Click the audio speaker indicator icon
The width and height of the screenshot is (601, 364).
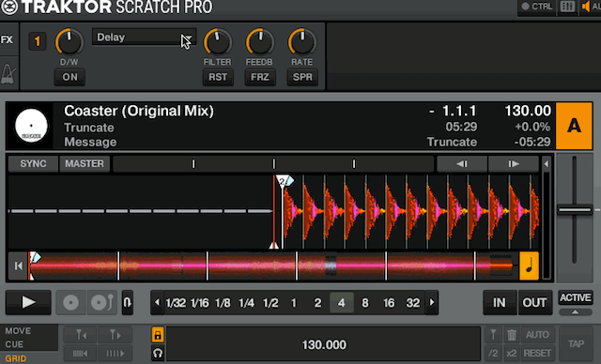[586, 7]
